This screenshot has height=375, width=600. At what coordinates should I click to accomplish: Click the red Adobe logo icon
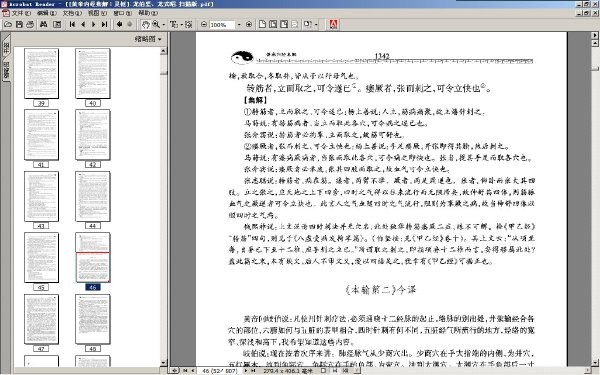click(x=334, y=24)
